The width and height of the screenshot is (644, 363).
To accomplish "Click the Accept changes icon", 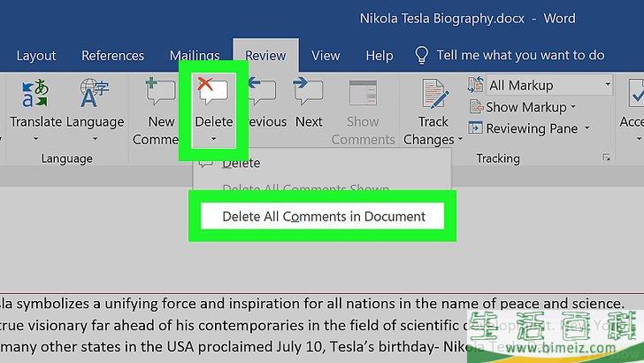I will [636, 93].
